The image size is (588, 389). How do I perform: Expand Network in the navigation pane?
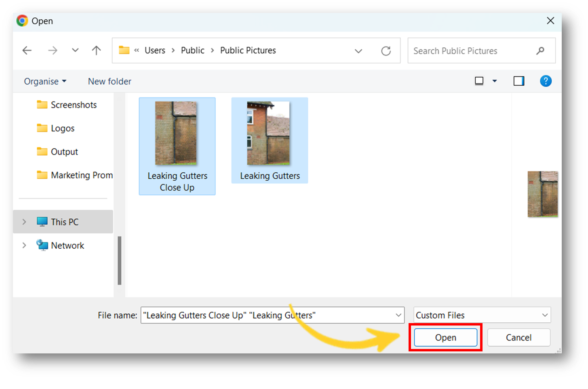(24, 245)
